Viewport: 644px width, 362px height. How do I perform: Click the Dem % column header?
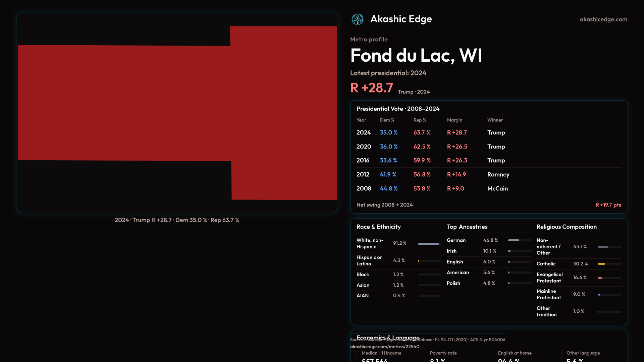(x=387, y=120)
